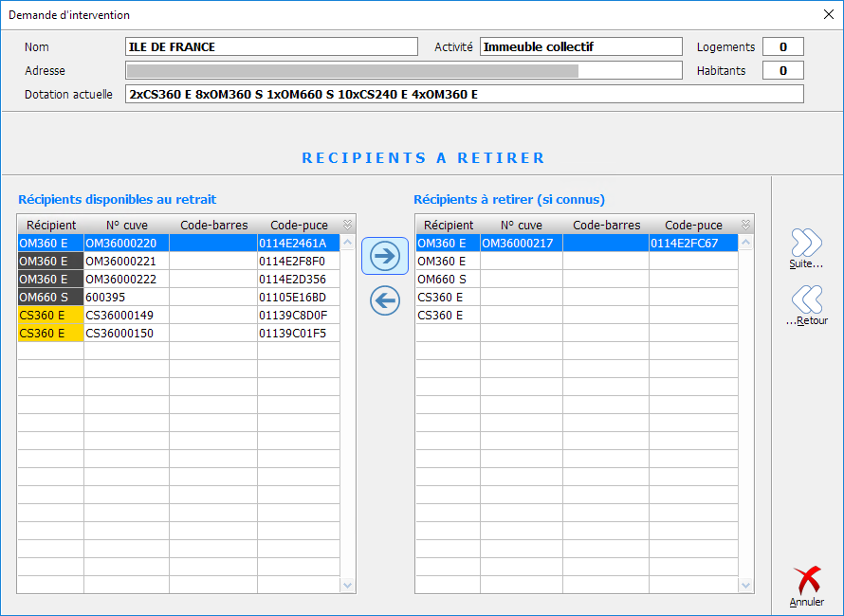844x616 pixels.
Task: Click the Logements number field
Action: point(783,47)
